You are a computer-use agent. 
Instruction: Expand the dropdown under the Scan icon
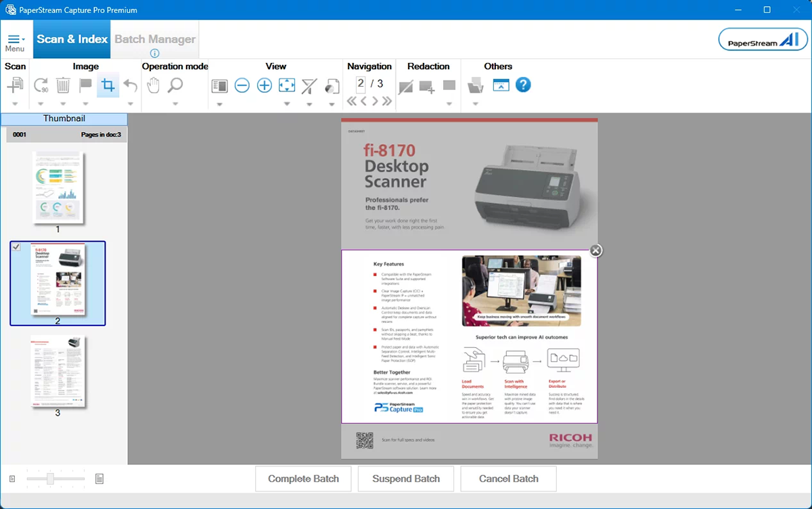[x=15, y=104]
